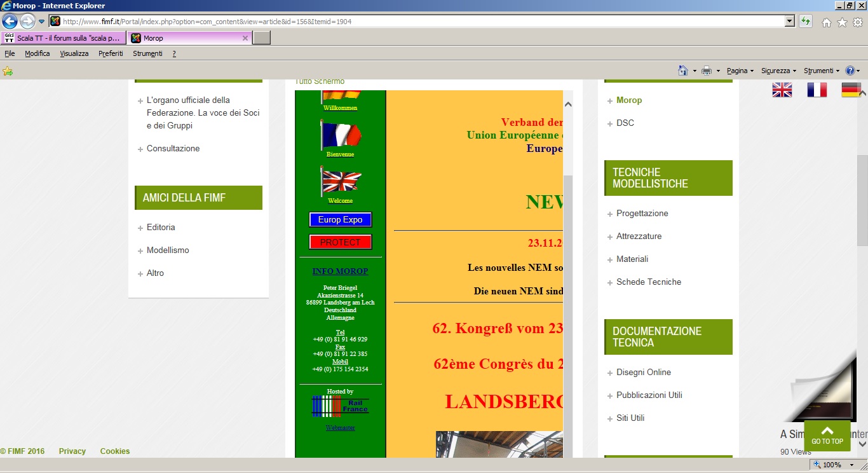Screen dimensions: 868x473
Task: Open the INFO MOROP link
Action: point(340,271)
